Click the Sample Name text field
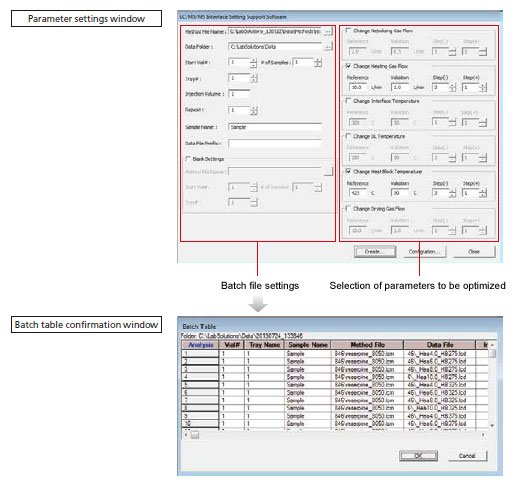 coord(275,127)
